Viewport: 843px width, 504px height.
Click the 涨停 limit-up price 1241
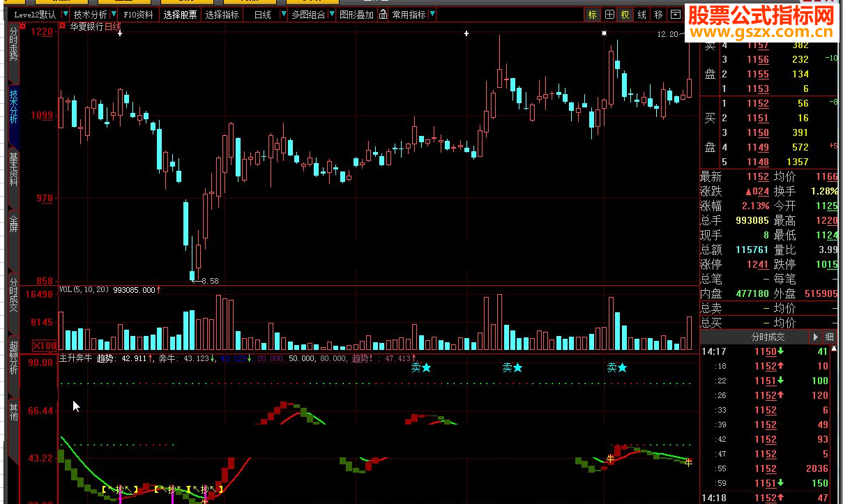[x=757, y=264]
